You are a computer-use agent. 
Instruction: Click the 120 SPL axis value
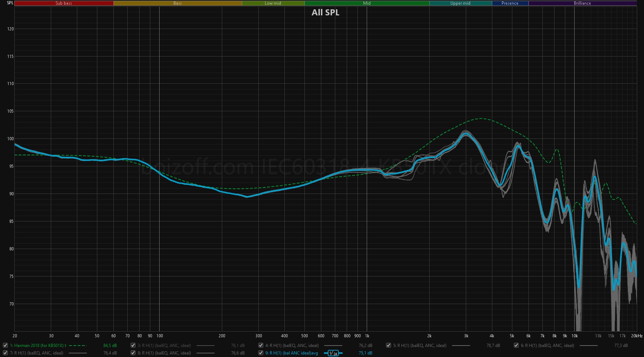10,29
